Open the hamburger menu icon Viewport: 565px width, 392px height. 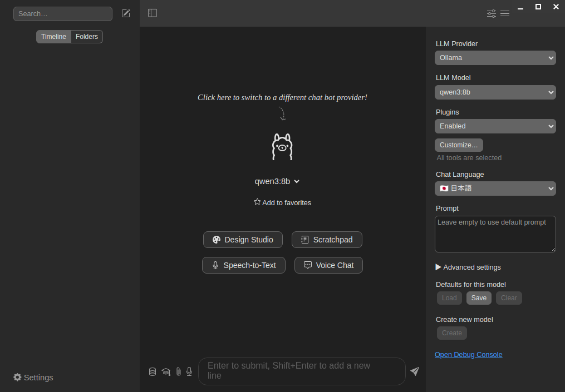[505, 14]
